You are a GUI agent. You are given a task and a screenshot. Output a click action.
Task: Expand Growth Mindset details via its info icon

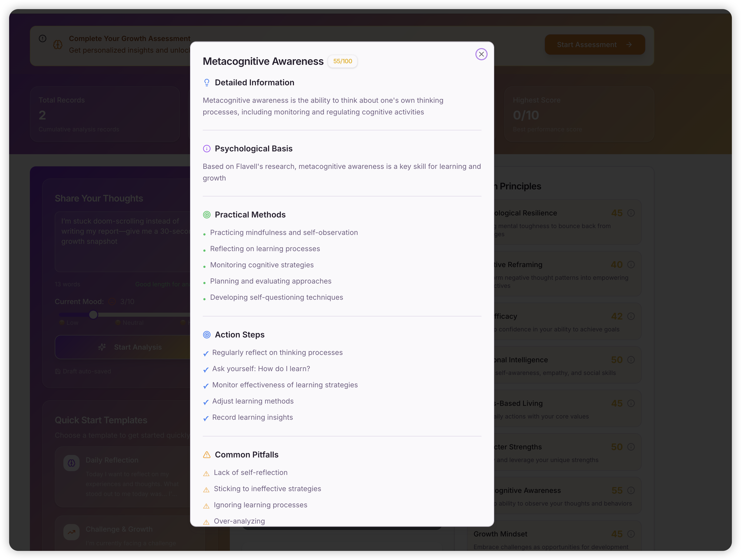tap(632, 534)
